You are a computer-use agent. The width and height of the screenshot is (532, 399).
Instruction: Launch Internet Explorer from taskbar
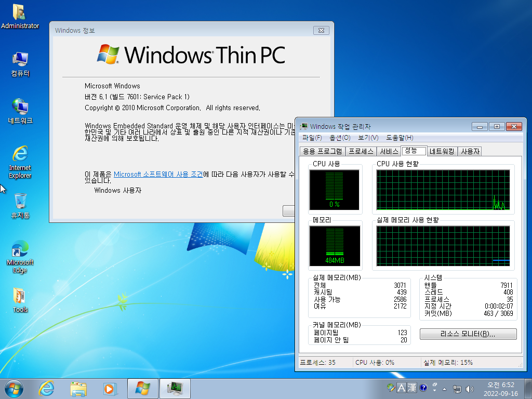click(x=46, y=389)
